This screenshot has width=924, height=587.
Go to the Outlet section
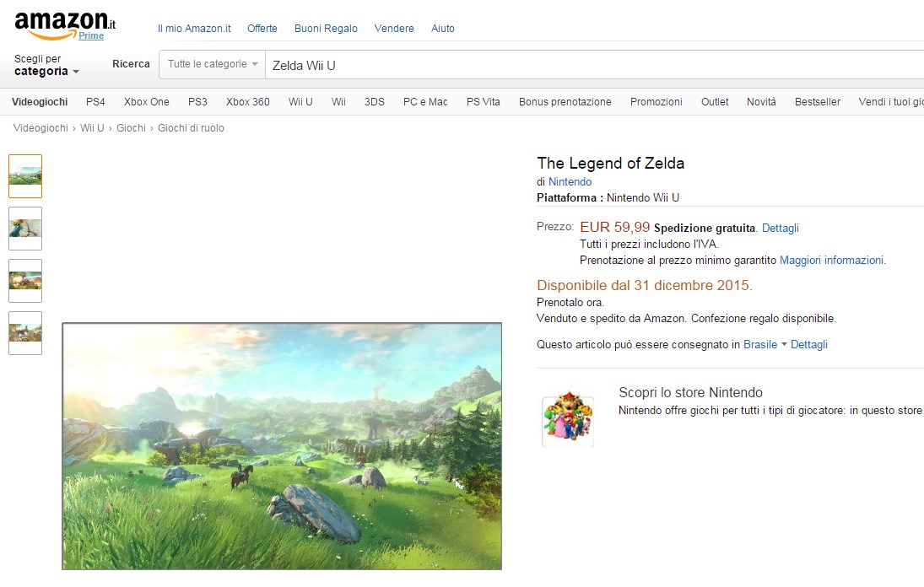(715, 102)
